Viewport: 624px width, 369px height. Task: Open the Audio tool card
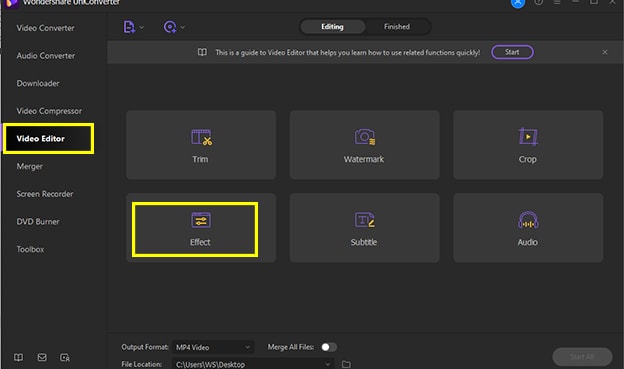click(x=528, y=228)
